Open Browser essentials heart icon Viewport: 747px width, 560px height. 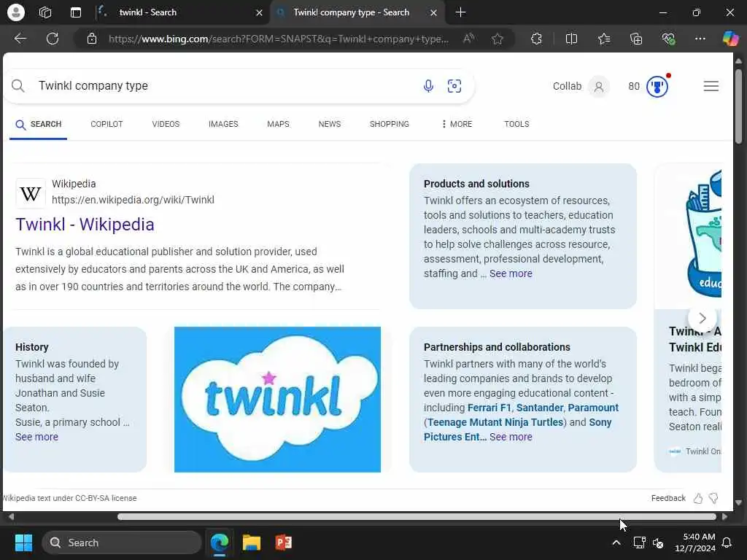tap(668, 39)
